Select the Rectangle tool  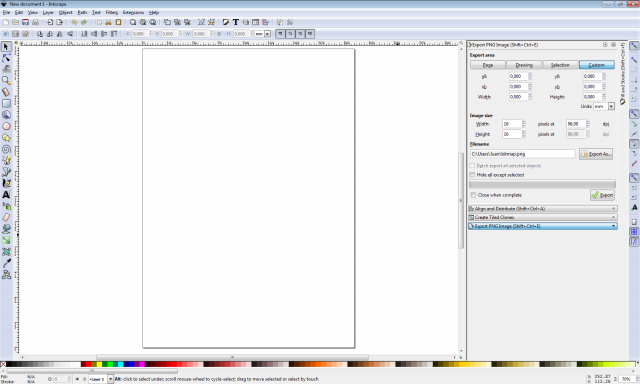6,103
